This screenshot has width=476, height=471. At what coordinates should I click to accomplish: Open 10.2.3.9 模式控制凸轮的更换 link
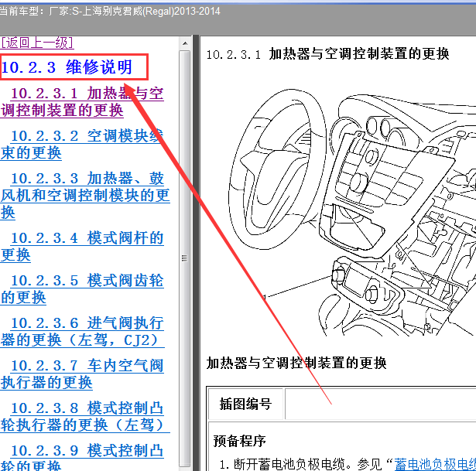(x=82, y=456)
